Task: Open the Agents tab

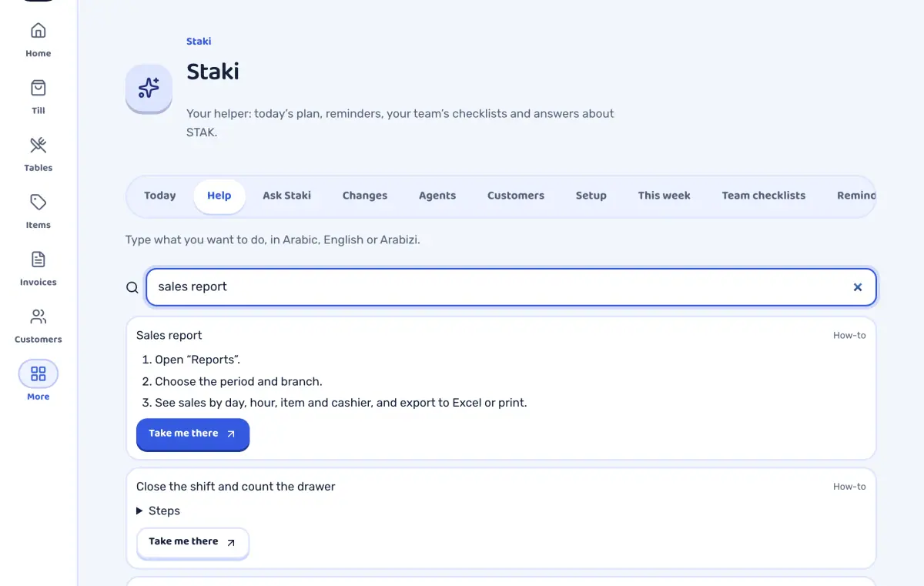Action: 437,196
